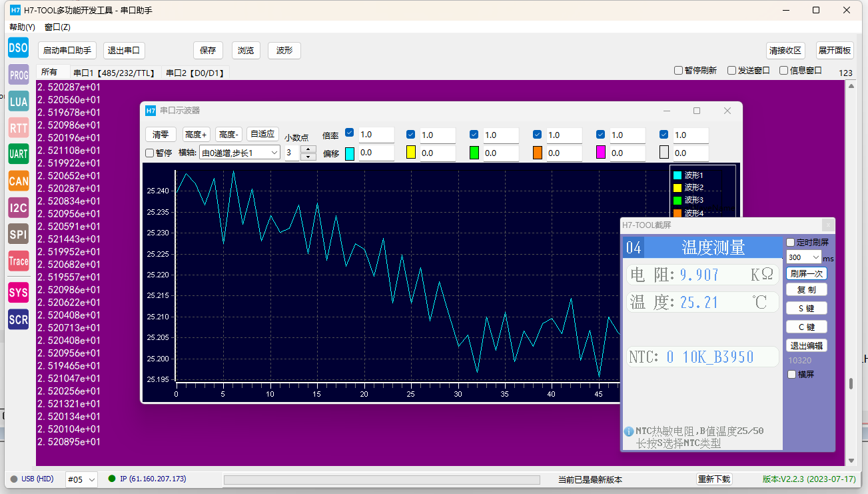
Task: Open the UART serial tool
Action: [x=18, y=154]
